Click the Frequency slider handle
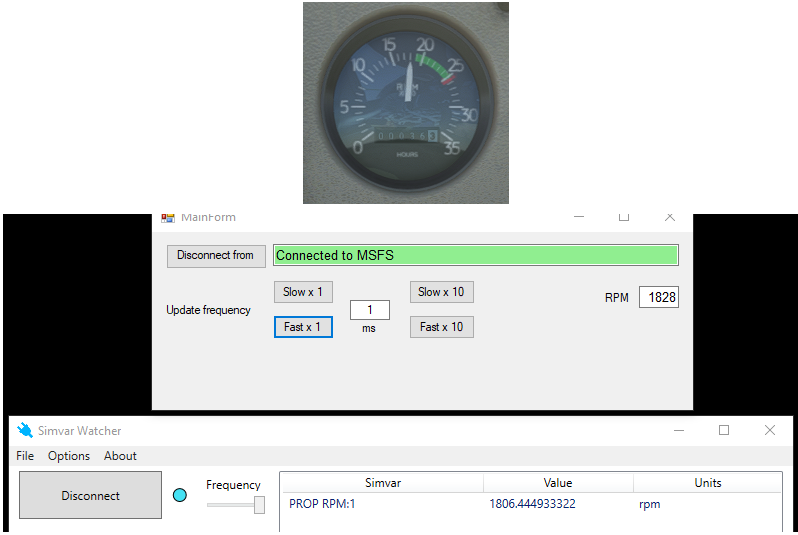The height and width of the screenshot is (535, 798). 259,505
